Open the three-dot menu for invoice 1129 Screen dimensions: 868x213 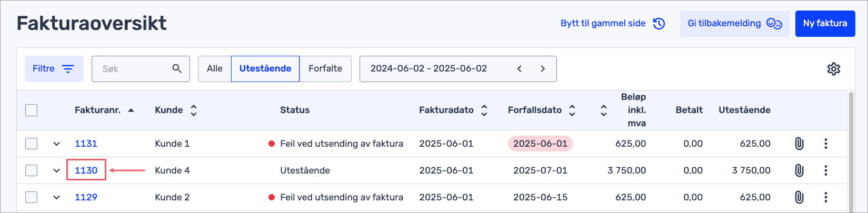coord(825,197)
